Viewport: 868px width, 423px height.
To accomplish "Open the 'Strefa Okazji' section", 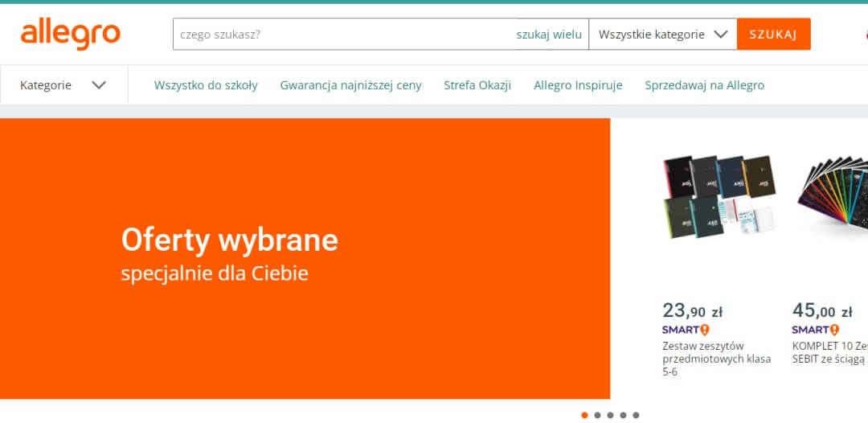I will click(x=477, y=85).
